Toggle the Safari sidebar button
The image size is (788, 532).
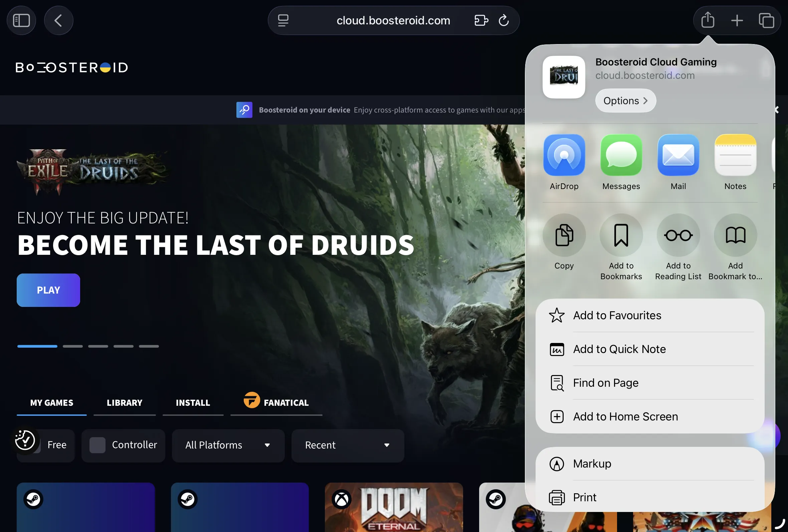point(21,20)
